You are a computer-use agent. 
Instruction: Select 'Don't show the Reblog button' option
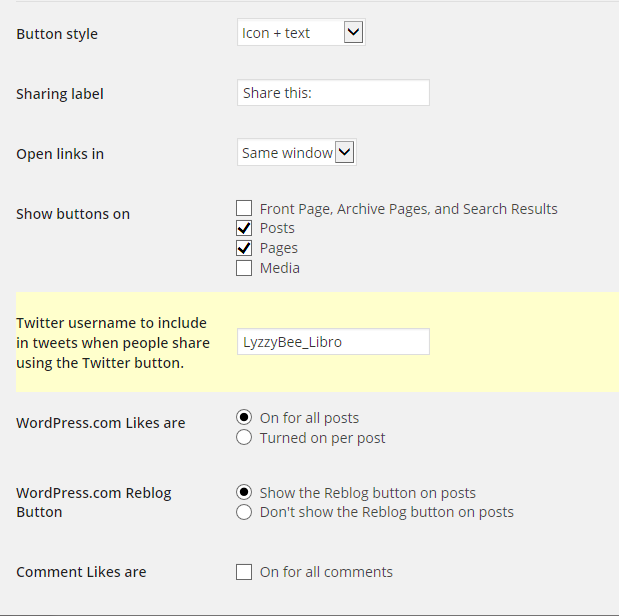pos(244,512)
